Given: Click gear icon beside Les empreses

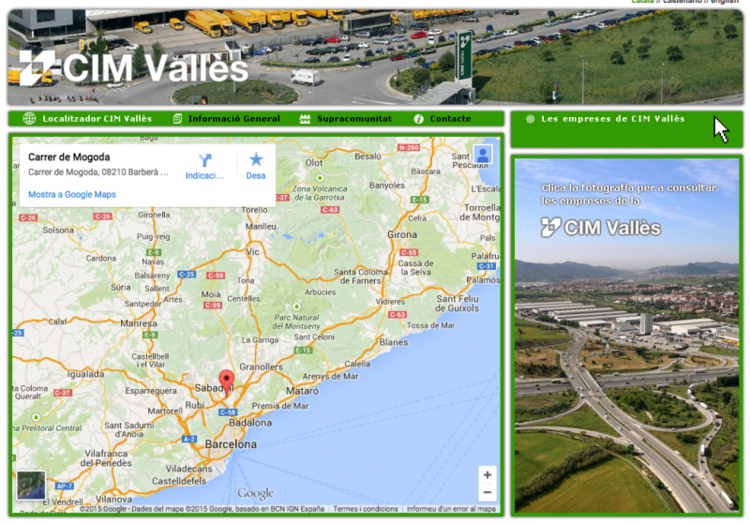Looking at the screenshot, I should click(530, 119).
